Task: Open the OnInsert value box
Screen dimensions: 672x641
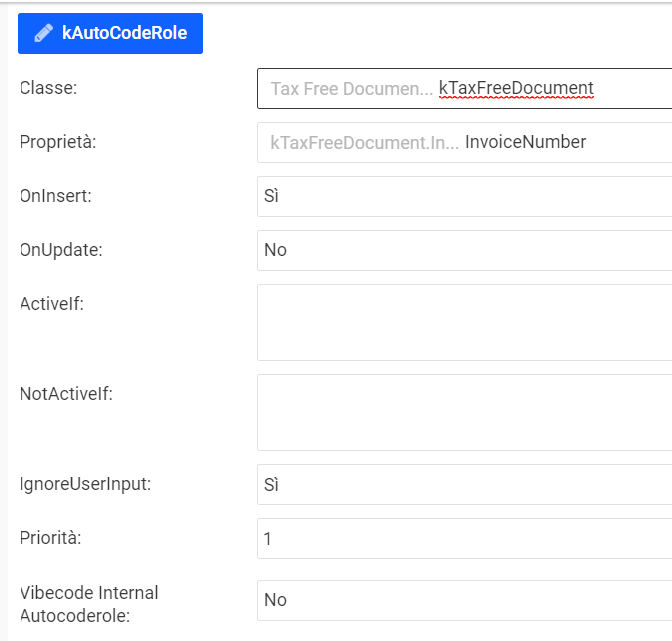Action: (464, 196)
